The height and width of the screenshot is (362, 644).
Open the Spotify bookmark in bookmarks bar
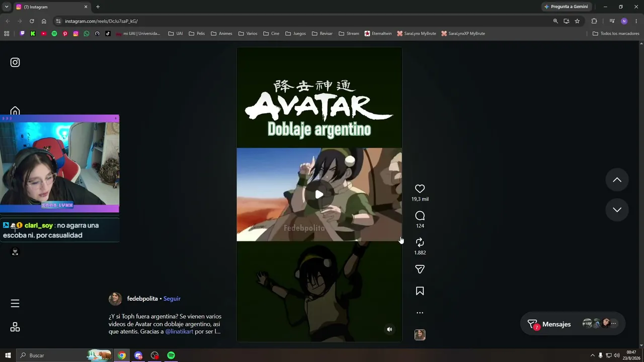coord(54,34)
